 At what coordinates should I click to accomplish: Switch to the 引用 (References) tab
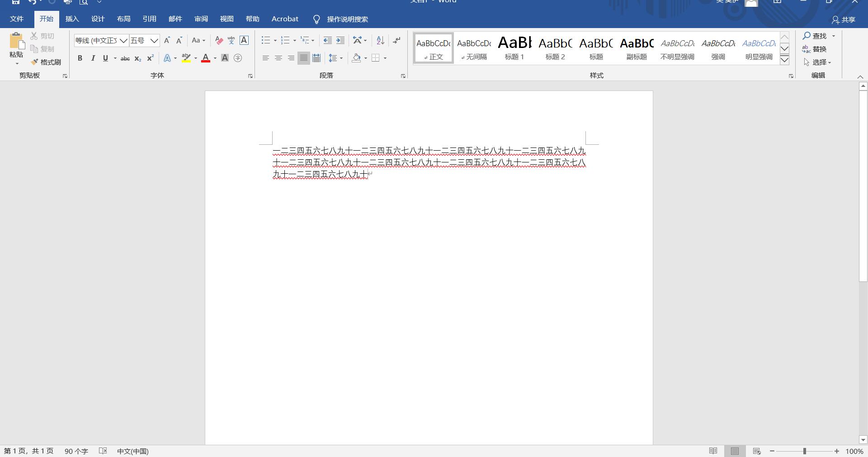(x=149, y=19)
